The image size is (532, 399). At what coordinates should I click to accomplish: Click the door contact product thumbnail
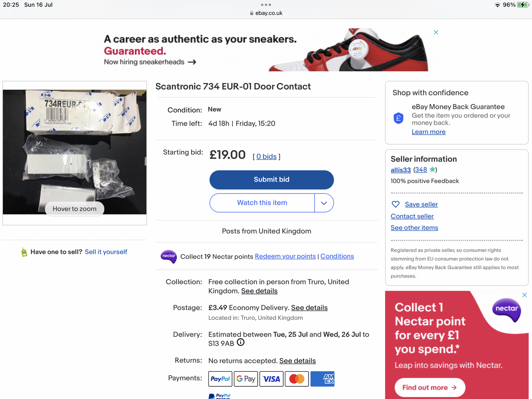[74, 152]
